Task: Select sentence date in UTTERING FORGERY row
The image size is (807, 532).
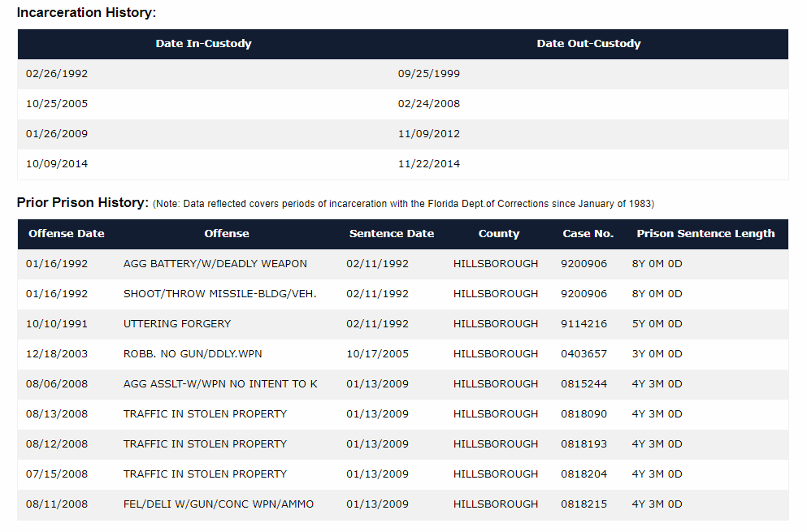Action: [377, 323]
